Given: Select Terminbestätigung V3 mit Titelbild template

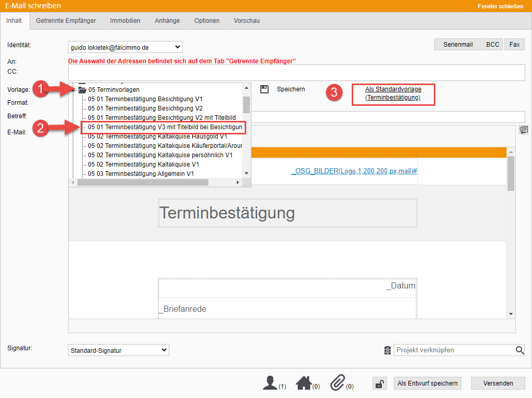Looking at the screenshot, I should point(165,127).
